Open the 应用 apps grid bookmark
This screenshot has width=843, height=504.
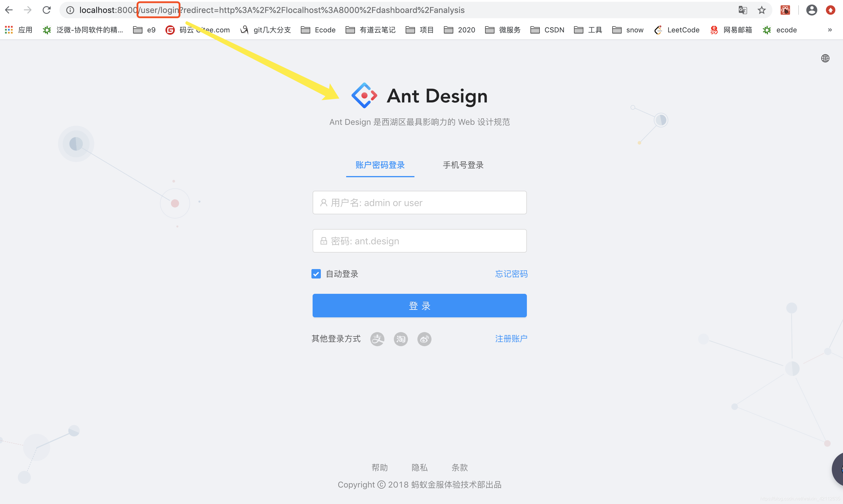(18, 30)
